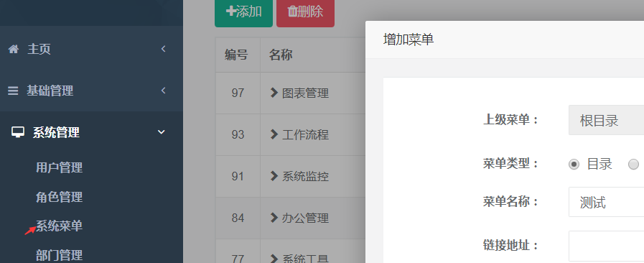Viewport: 644px width, 263px height.
Task: Click the hamburger icon beside 基础管理
Action: click(x=13, y=91)
